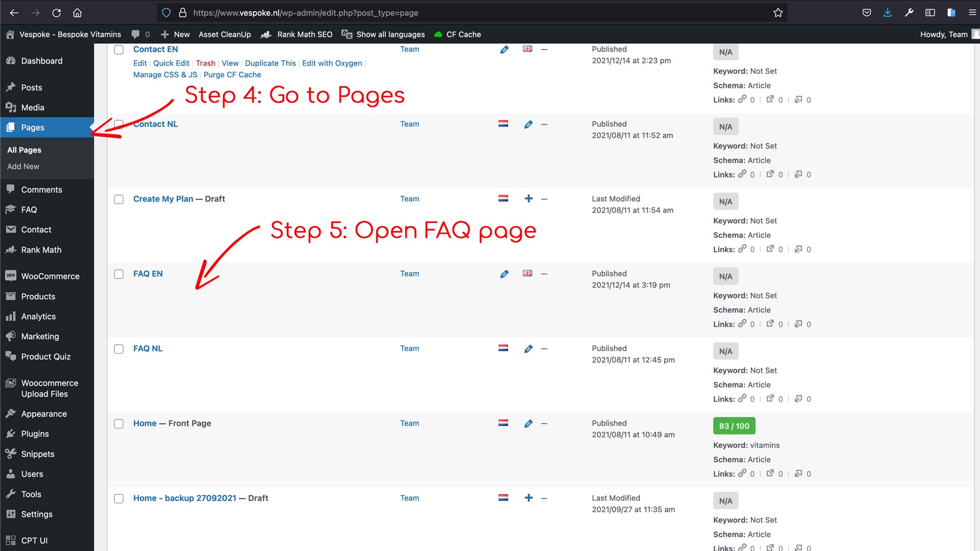Viewport: 980px width, 551px height.
Task: Tick the FAQ EN row checkbox
Action: (x=119, y=274)
